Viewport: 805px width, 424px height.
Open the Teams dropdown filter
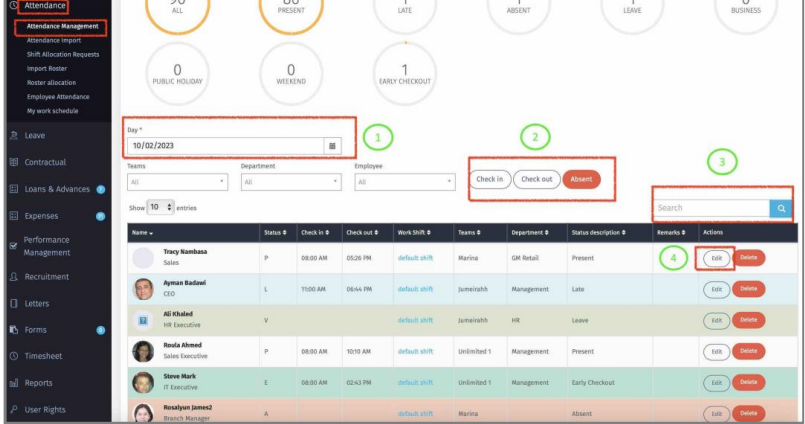tap(178, 182)
